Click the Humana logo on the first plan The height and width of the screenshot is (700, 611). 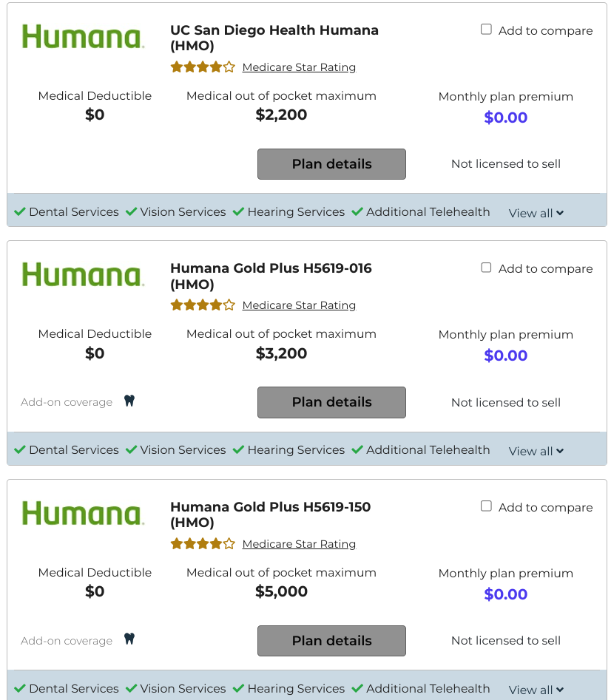pyautogui.click(x=83, y=37)
